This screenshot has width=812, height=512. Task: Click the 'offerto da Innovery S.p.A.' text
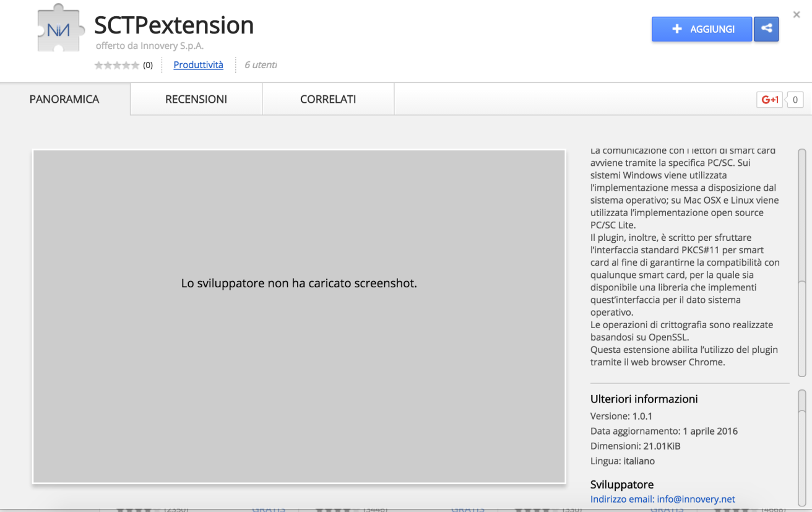pos(150,46)
